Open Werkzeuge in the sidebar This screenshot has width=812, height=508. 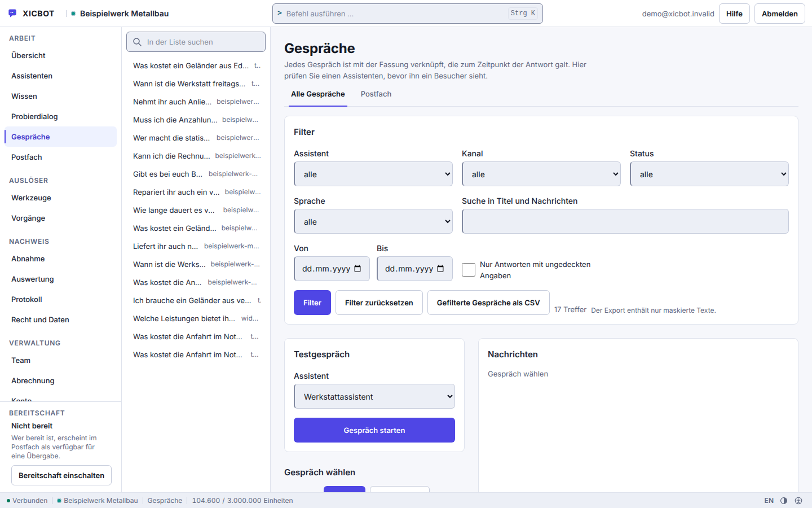(x=60, y=198)
